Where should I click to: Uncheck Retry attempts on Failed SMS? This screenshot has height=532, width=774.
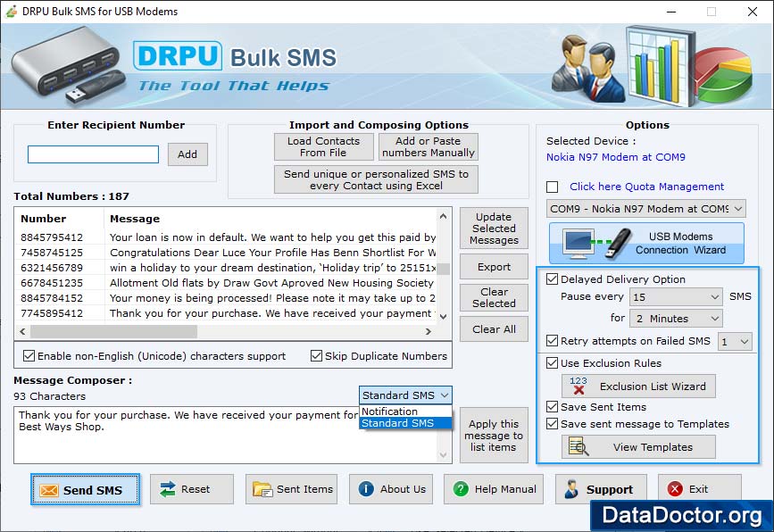coord(553,341)
